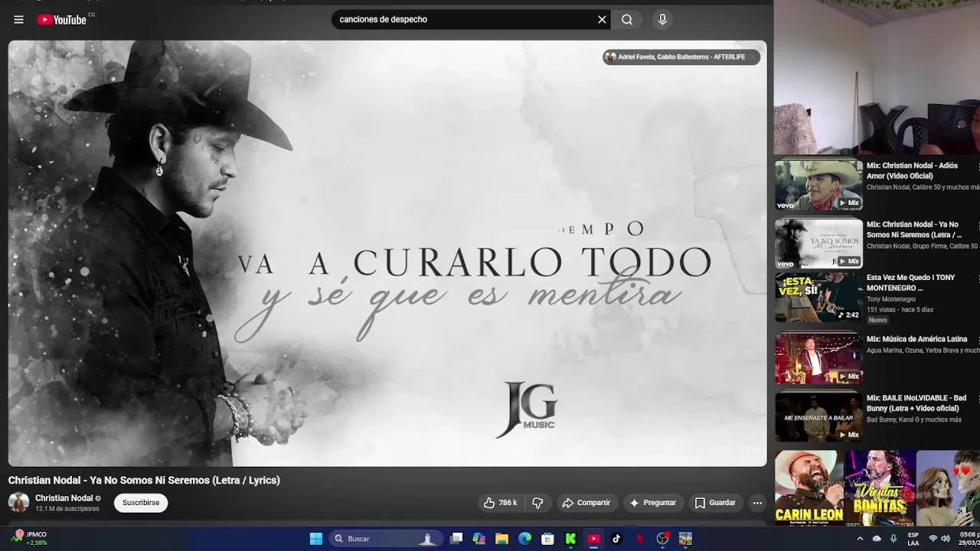Save the video with Guardar
Viewport: 980px width, 551px height.
[x=715, y=503]
